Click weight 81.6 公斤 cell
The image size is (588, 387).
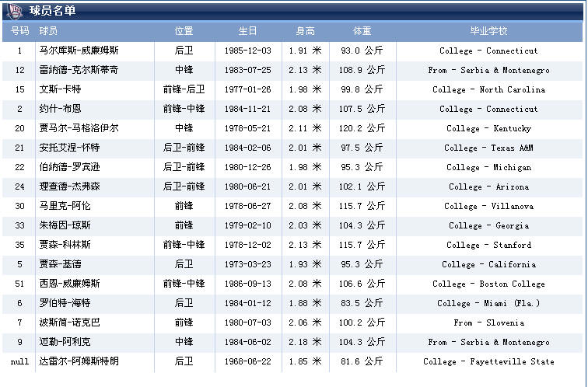coord(362,361)
